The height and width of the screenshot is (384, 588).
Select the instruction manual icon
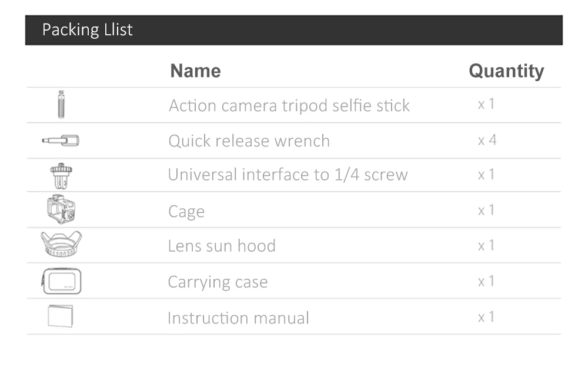click(61, 316)
